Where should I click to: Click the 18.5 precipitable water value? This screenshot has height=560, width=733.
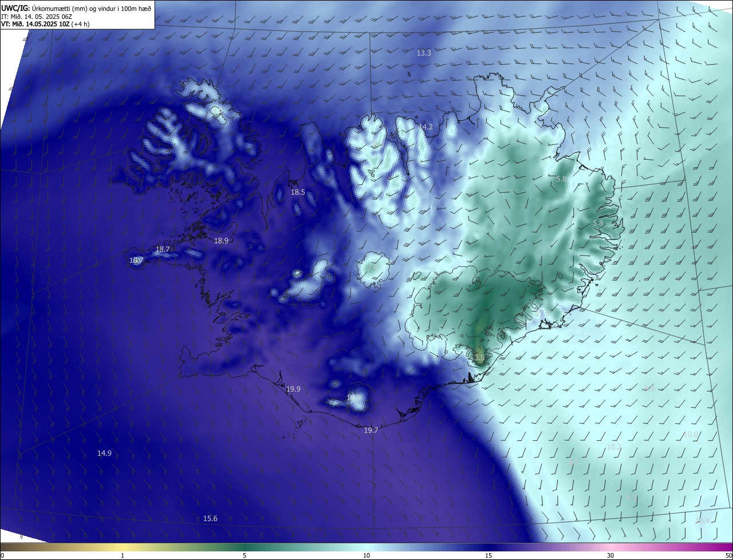(298, 192)
